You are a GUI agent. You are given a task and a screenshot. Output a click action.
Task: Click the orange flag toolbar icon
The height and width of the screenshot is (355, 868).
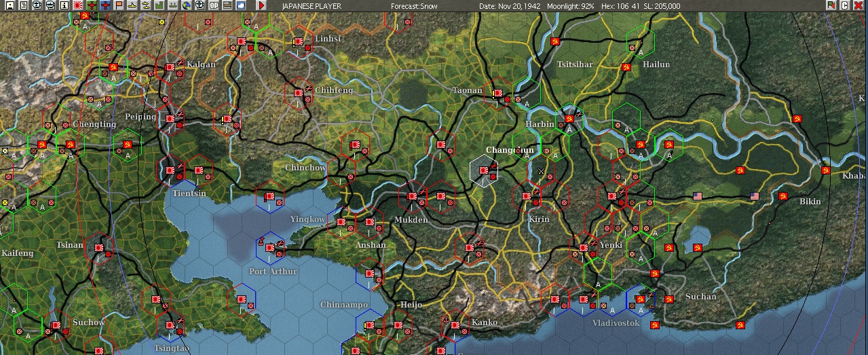[x=118, y=5]
